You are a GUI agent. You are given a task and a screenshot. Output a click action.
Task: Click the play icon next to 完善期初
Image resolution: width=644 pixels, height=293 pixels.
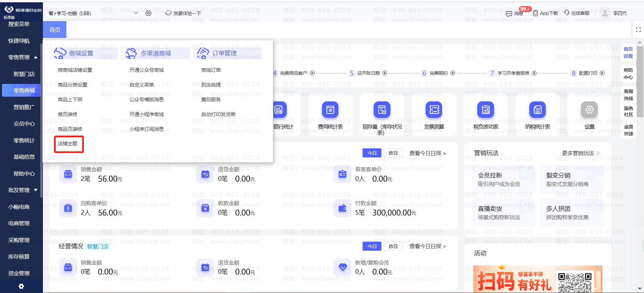pyautogui.click(x=452, y=73)
